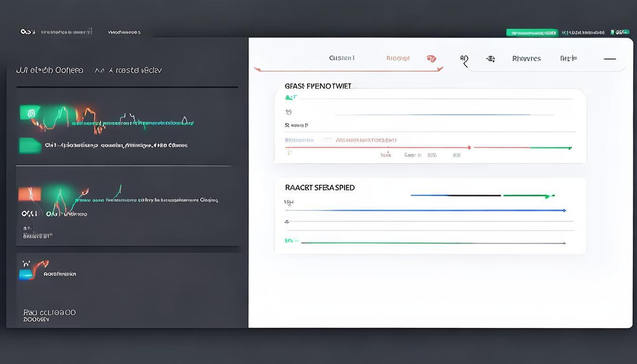Click the small icon at top-right corner of header

click(x=619, y=32)
